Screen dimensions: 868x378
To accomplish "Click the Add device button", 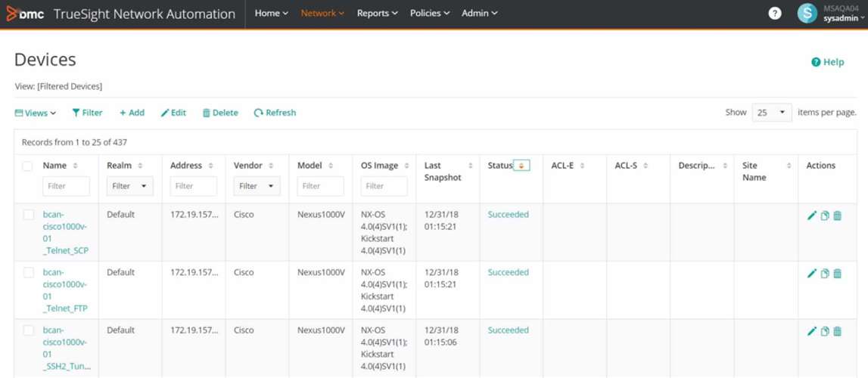I will tap(132, 113).
